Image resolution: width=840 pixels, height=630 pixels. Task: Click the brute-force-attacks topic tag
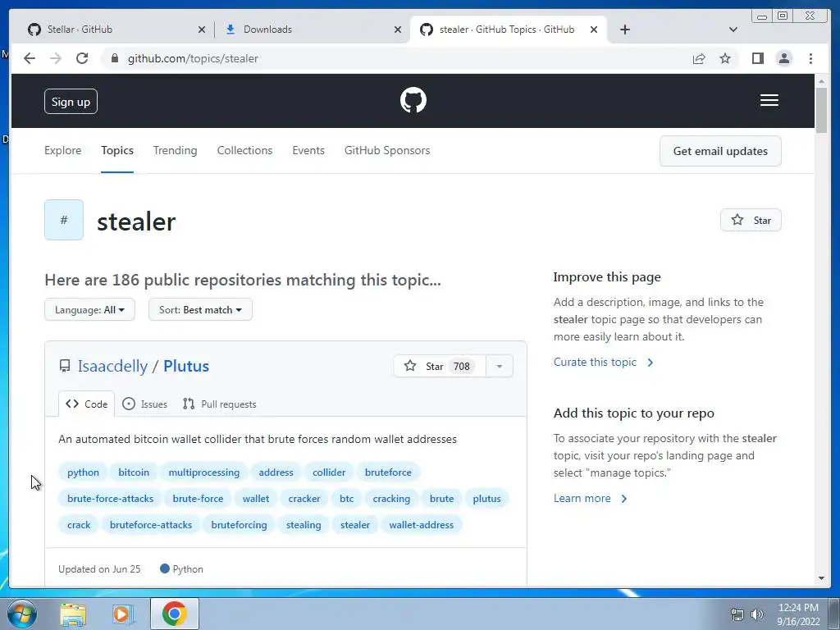111,498
